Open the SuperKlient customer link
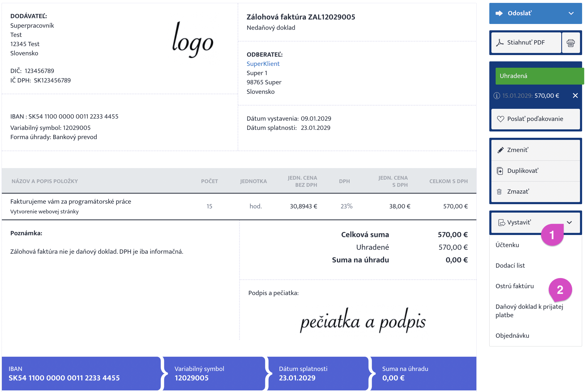This screenshot has height=392, width=585. coord(263,64)
